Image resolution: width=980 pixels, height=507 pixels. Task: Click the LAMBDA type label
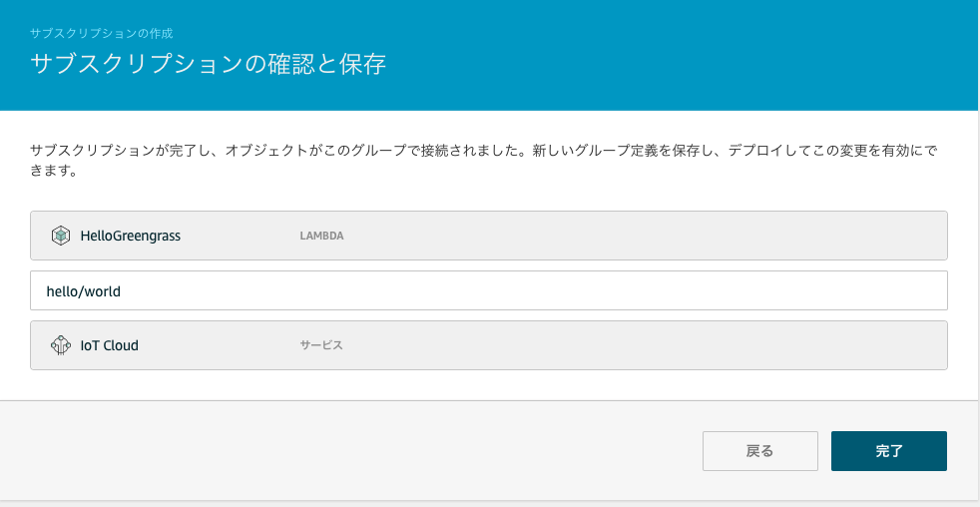[x=322, y=237]
